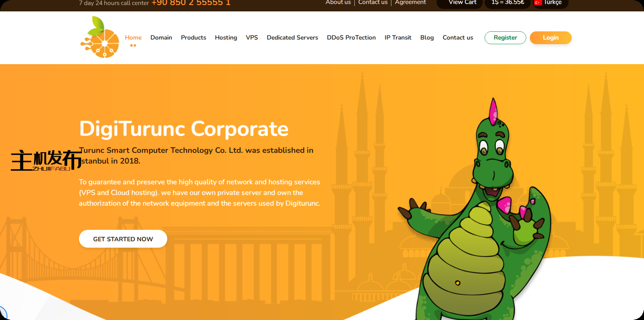Open the Domain menu
Screen dimensions: 644x320
161,37
